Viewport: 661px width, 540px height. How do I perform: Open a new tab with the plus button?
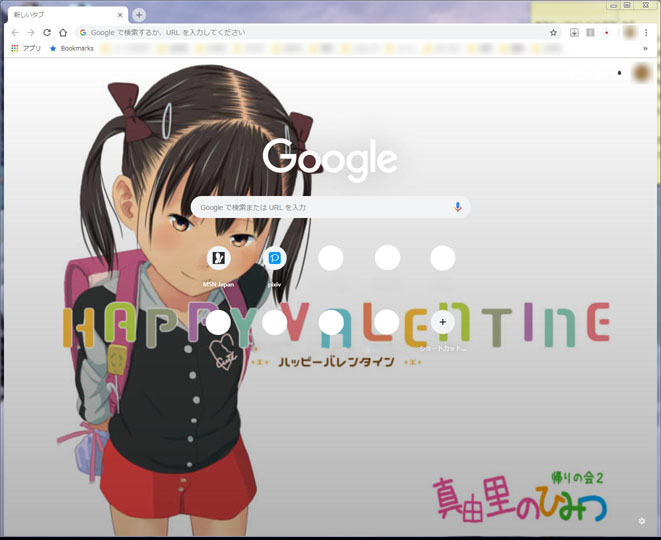click(x=139, y=15)
